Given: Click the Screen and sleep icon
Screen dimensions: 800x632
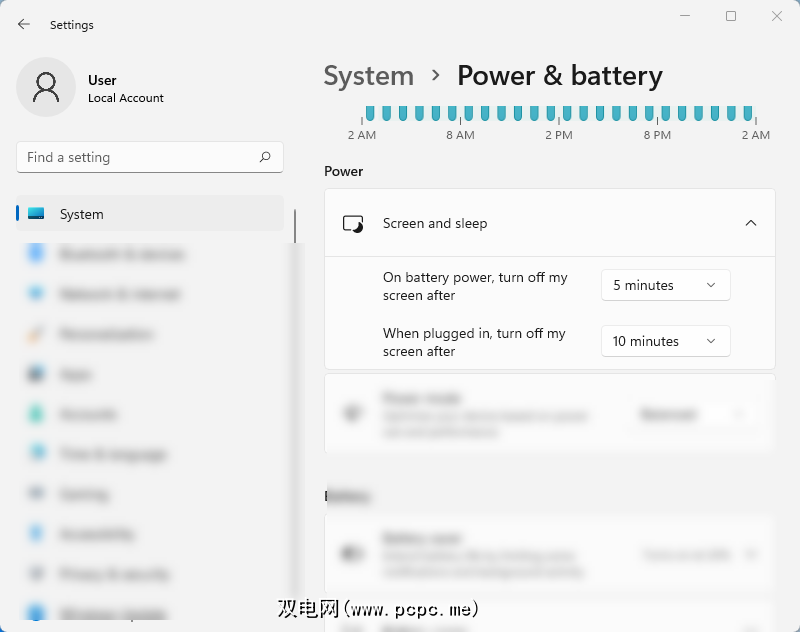Looking at the screenshot, I should (353, 223).
